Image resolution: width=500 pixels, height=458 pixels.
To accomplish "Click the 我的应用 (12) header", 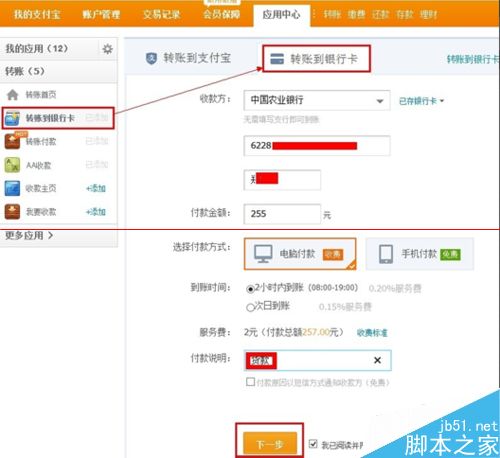I will 37,49.
